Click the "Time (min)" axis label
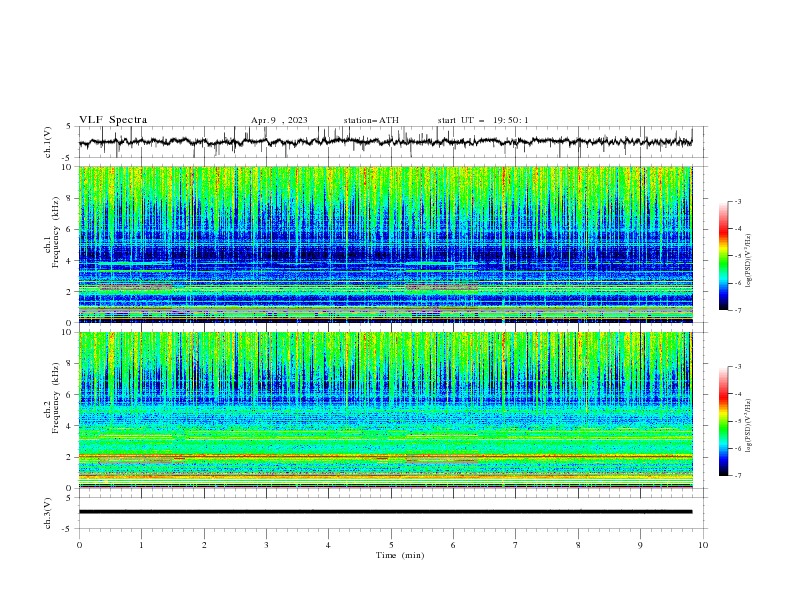 [400, 555]
